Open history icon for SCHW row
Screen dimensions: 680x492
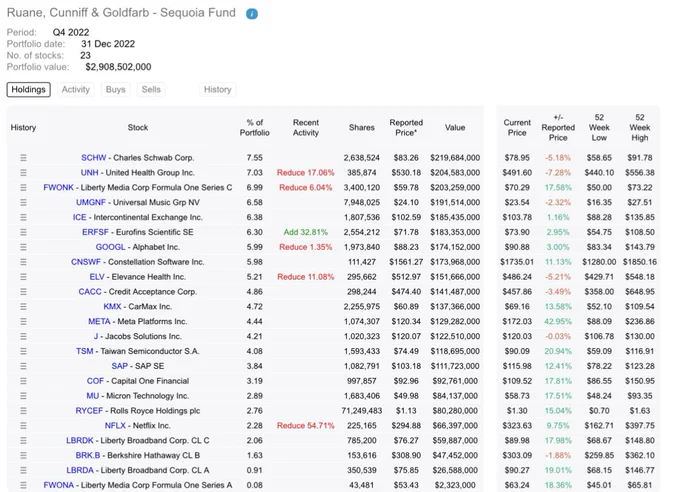[x=23, y=158]
